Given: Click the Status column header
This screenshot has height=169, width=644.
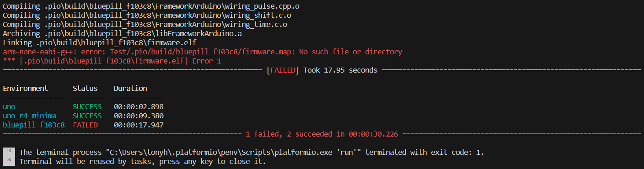Looking at the screenshot, I should [x=85, y=89].
